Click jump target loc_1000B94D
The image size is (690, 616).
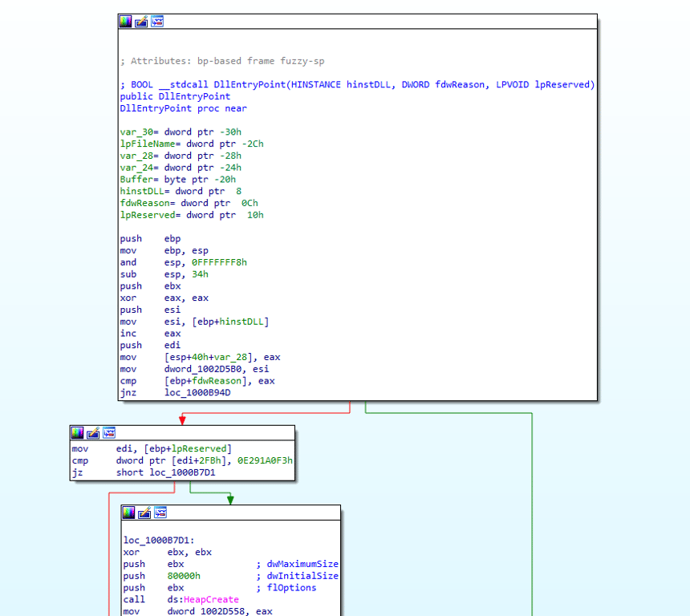click(197, 392)
